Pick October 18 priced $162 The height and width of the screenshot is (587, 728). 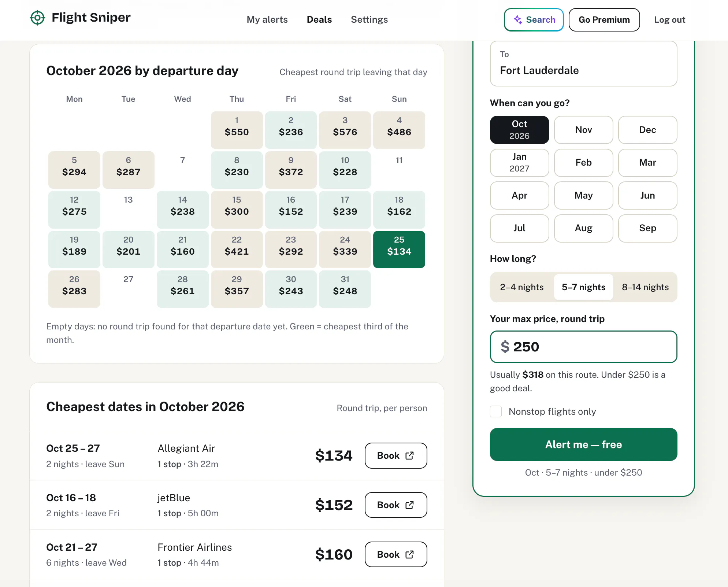[399, 210]
